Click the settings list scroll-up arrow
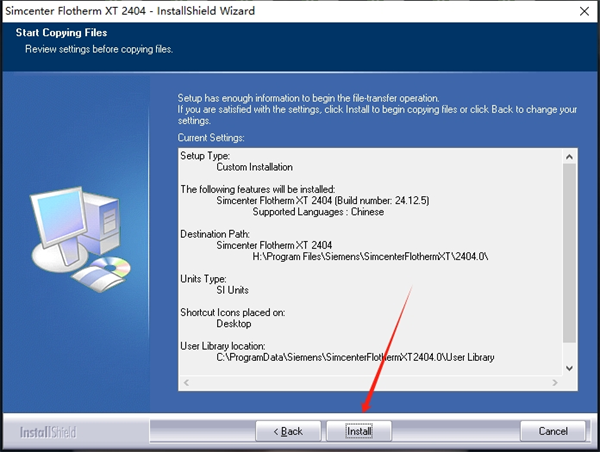The width and height of the screenshot is (600, 452). (569, 157)
